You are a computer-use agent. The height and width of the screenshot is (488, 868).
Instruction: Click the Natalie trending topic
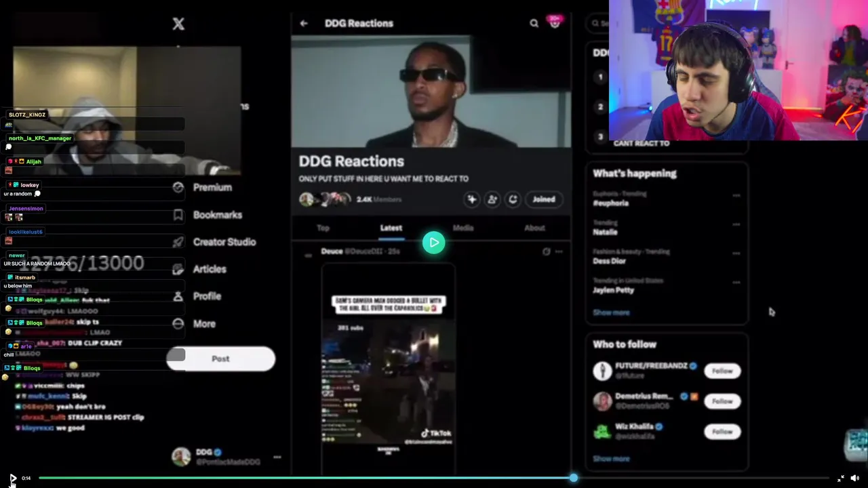point(605,232)
